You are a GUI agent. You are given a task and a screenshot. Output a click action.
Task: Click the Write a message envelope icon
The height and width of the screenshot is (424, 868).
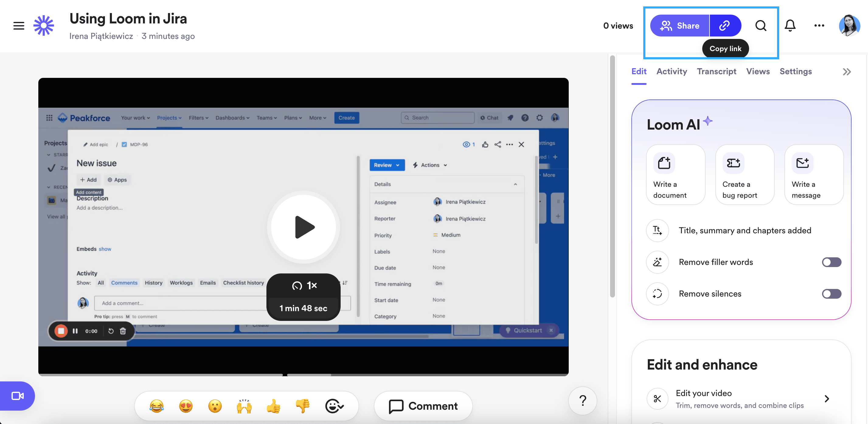point(803,163)
